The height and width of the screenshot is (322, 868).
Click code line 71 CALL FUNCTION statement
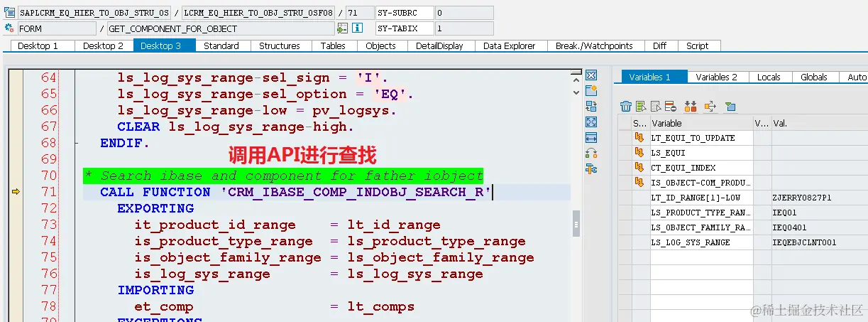(297, 192)
